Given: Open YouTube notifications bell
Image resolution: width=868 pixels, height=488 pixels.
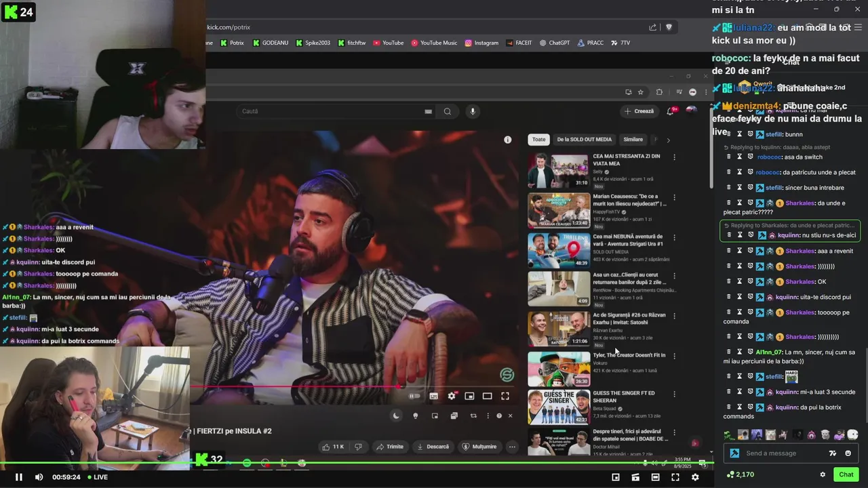Looking at the screenshot, I should coord(671,111).
